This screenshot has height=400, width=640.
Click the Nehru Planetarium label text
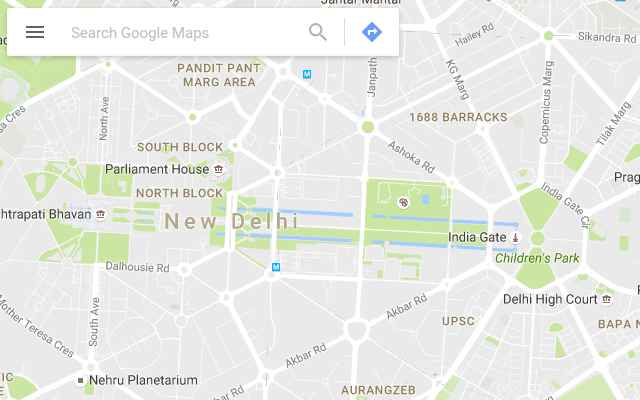pyautogui.click(x=143, y=380)
